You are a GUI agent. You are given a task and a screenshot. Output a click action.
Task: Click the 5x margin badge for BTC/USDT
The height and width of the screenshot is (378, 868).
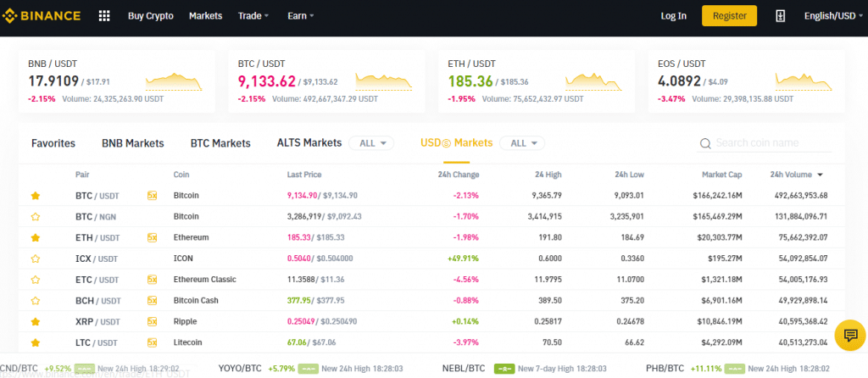click(x=153, y=196)
